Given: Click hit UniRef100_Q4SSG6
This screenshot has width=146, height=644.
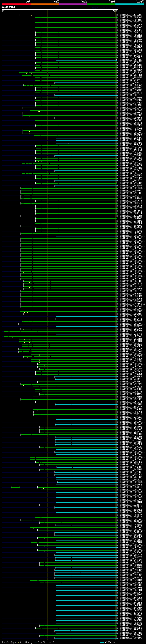Looking at the screenshot, I should coord(131,552).
